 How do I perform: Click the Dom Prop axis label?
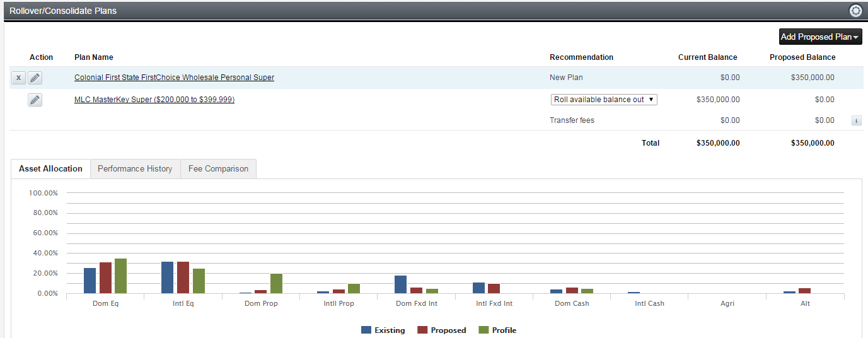click(260, 303)
